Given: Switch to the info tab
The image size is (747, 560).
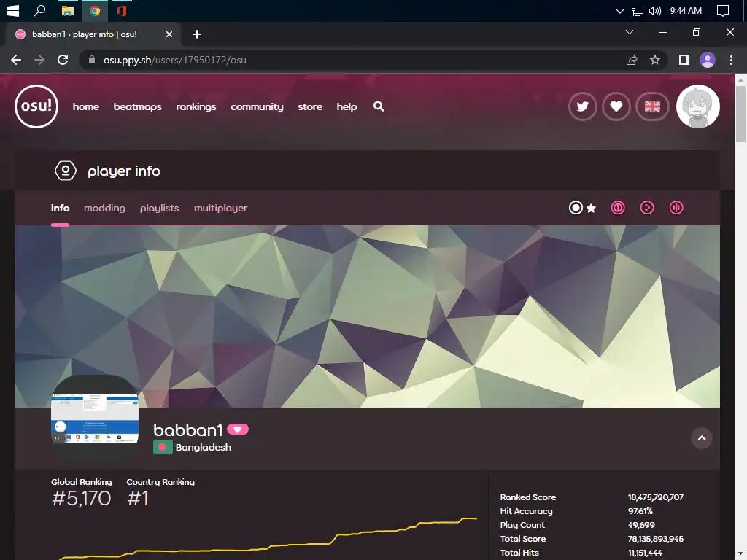Looking at the screenshot, I should [x=60, y=208].
